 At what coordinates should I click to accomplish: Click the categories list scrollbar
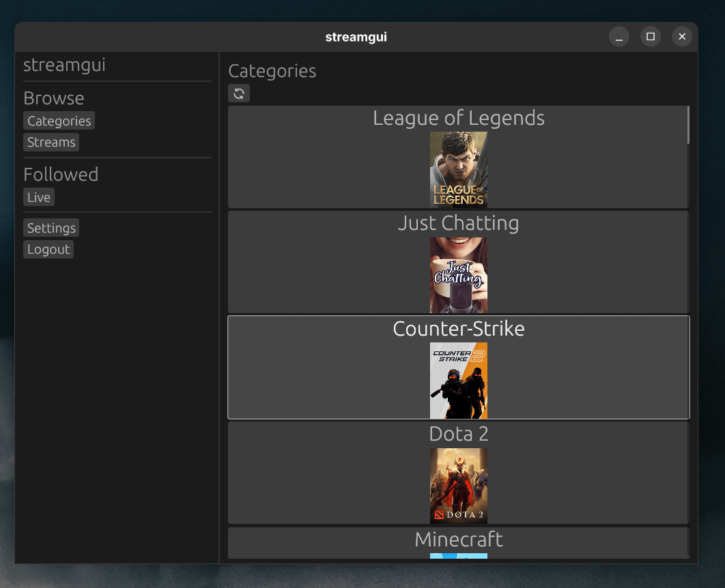tap(687, 125)
